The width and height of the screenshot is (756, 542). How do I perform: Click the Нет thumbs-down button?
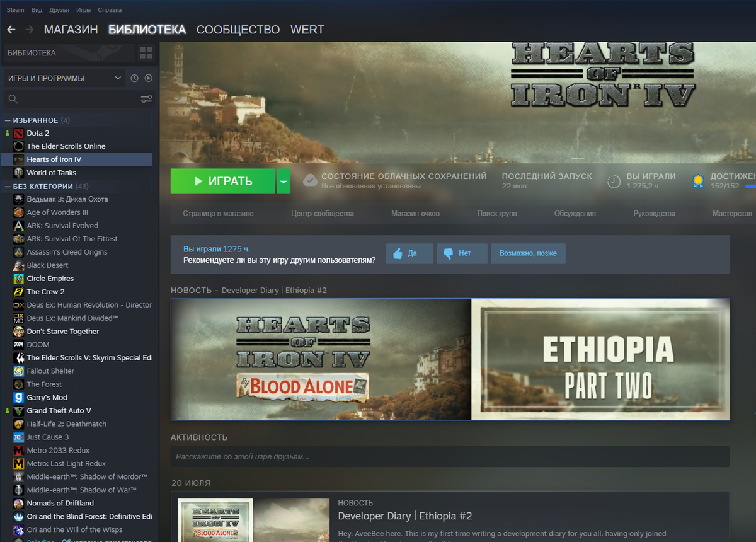[462, 253]
